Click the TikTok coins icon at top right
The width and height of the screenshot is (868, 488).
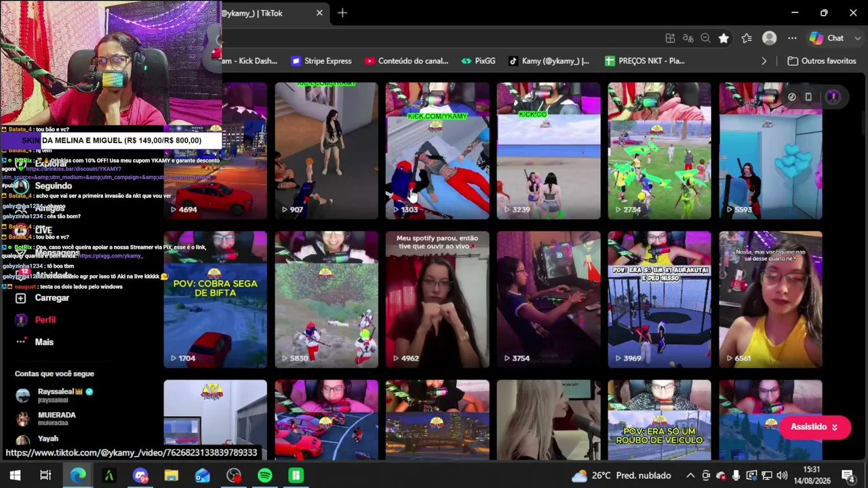click(x=791, y=97)
